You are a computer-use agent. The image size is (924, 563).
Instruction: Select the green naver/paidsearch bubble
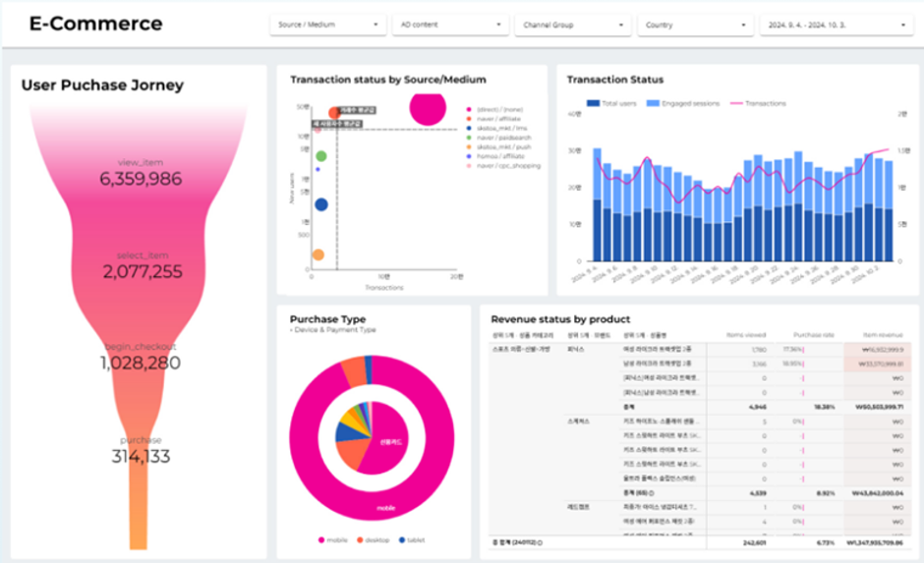point(321,156)
